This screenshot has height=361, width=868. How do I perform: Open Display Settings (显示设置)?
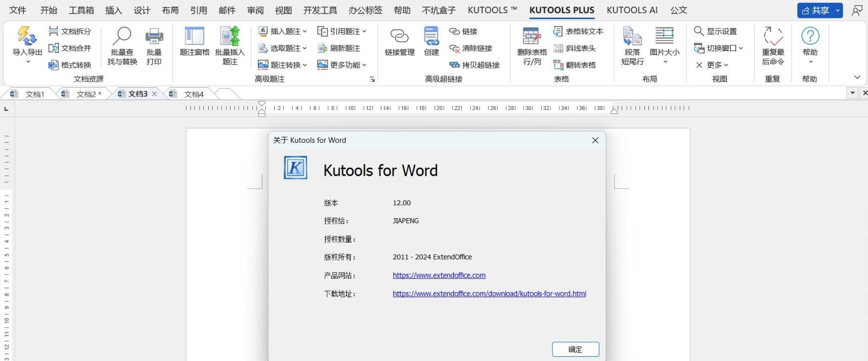716,31
